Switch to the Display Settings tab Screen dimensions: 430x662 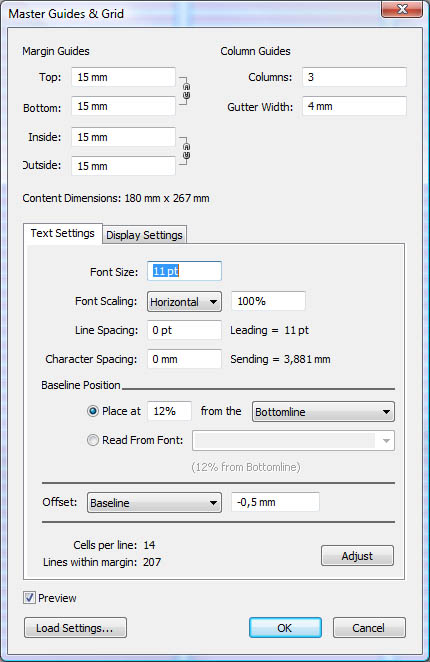click(144, 235)
